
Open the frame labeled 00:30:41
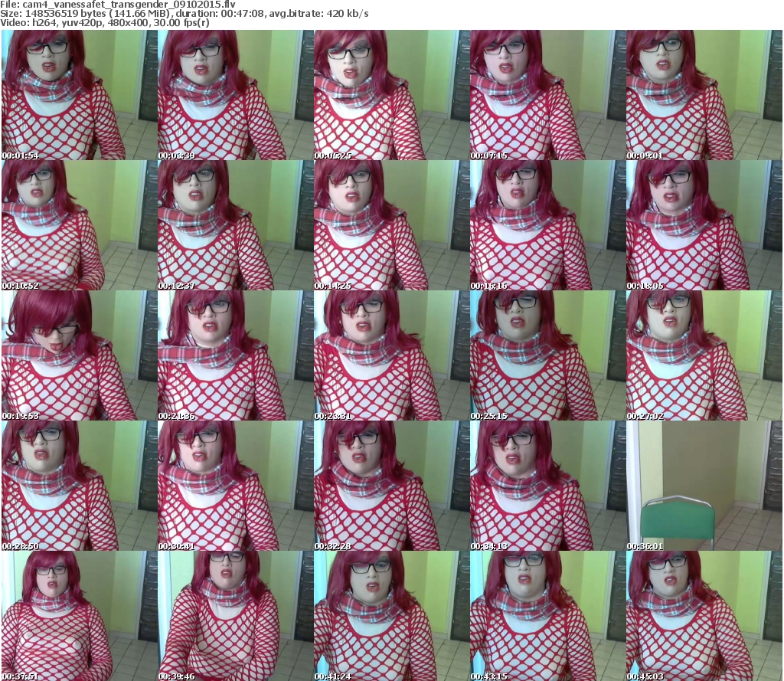point(235,486)
